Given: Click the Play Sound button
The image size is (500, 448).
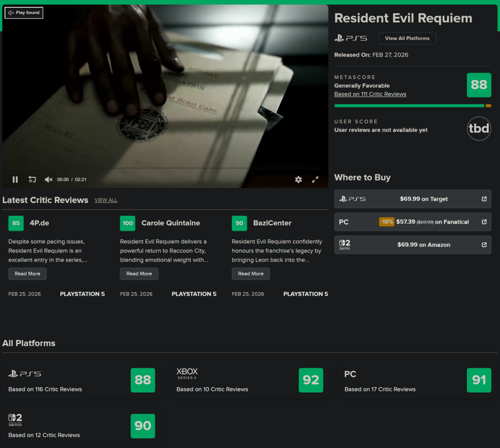Looking at the screenshot, I should [x=24, y=13].
